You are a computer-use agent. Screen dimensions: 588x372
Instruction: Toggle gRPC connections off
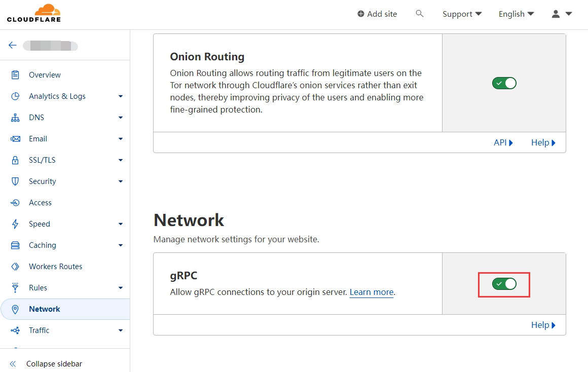504,284
